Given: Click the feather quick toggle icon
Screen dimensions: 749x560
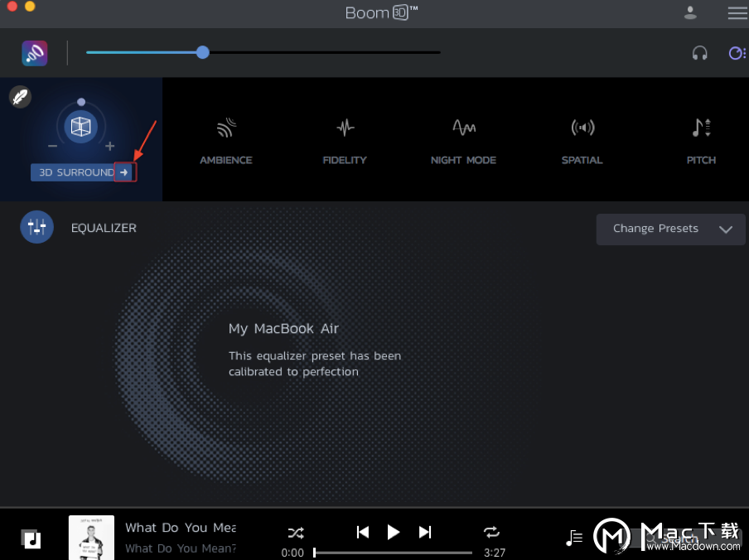Looking at the screenshot, I should pyautogui.click(x=20, y=97).
